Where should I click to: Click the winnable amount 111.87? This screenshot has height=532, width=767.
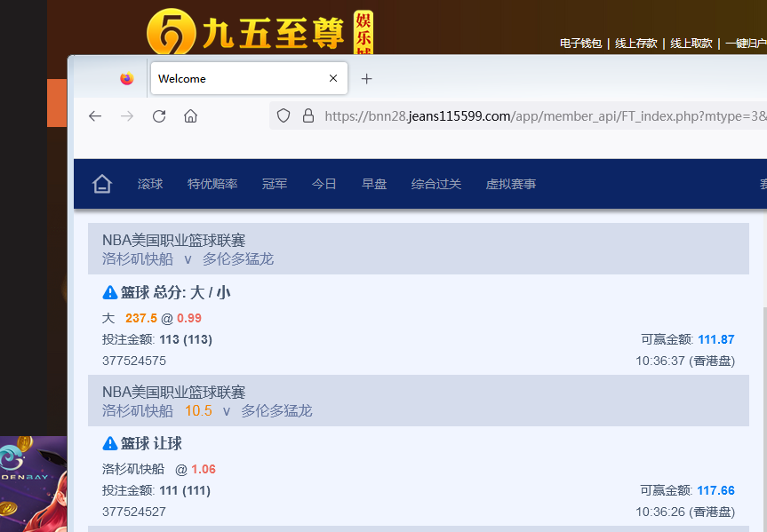click(x=716, y=339)
